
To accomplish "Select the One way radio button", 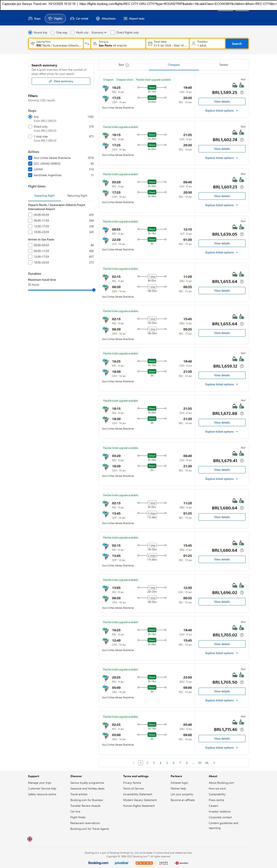I will click(53, 33).
